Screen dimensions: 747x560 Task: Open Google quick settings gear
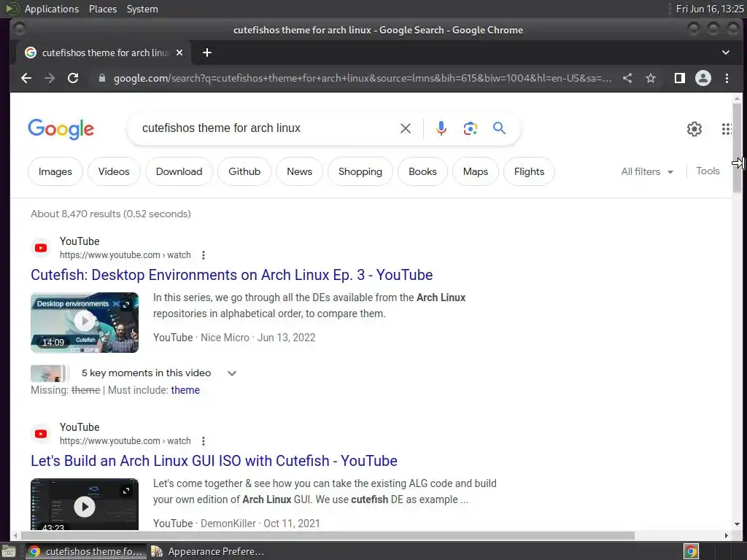(694, 128)
